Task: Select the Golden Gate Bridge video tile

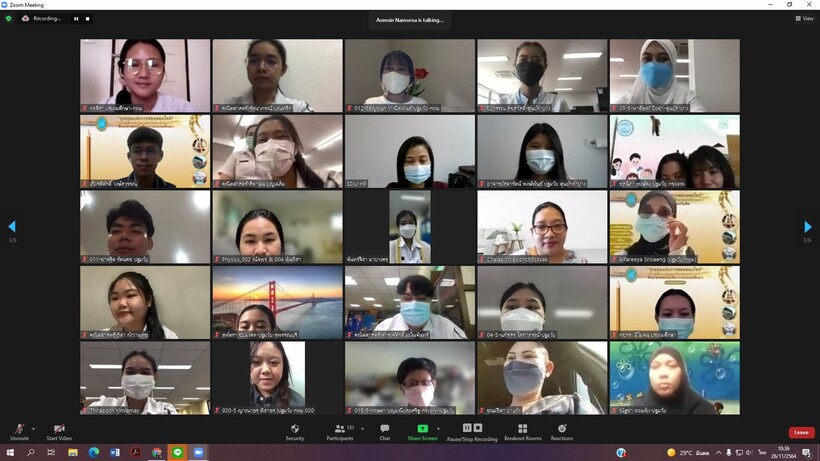Action: [x=277, y=302]
